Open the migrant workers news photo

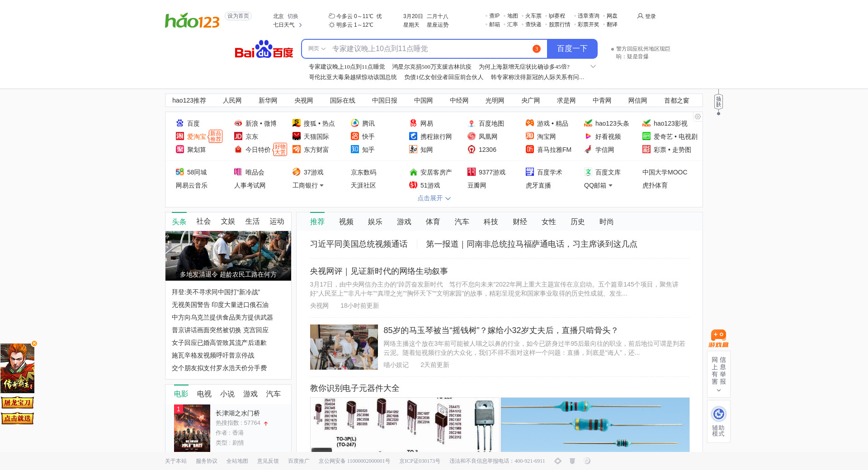(228, 256)
